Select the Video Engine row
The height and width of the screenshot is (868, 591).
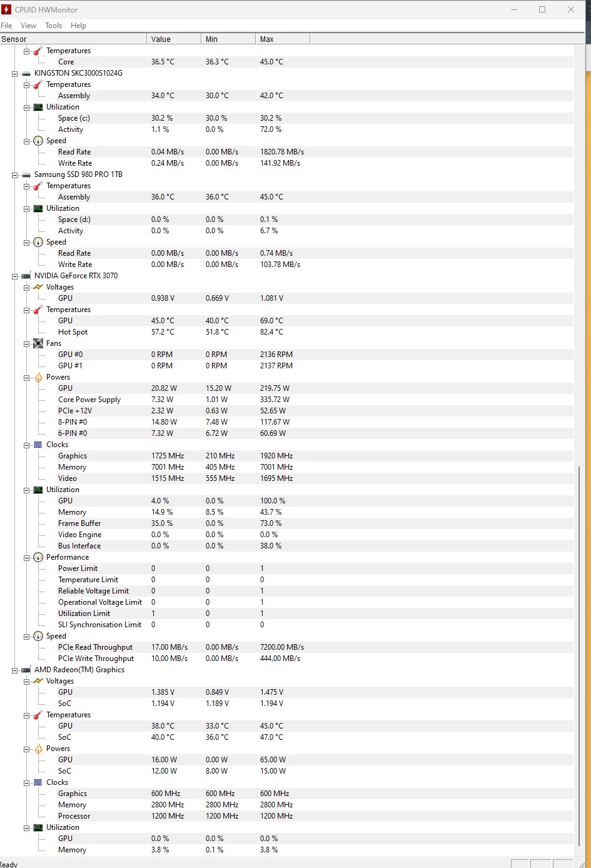tap(286, 535)
